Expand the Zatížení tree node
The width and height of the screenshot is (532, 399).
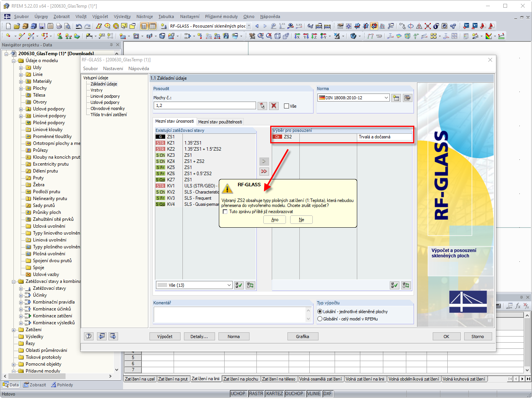point(14,330)
